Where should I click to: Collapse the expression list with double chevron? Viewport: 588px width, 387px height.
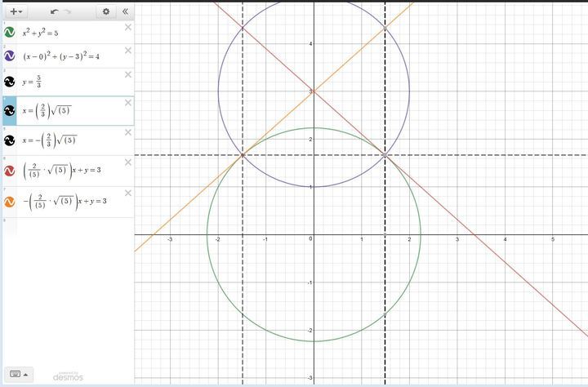[x=124, y=11]
